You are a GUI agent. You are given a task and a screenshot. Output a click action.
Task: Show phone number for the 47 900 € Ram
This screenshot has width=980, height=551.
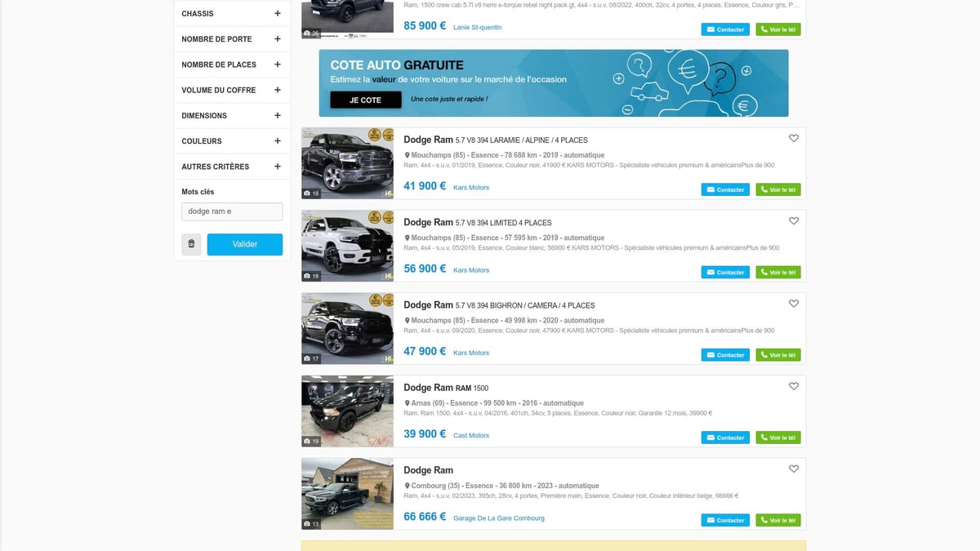pyautogui.click(x=778, y=355)
